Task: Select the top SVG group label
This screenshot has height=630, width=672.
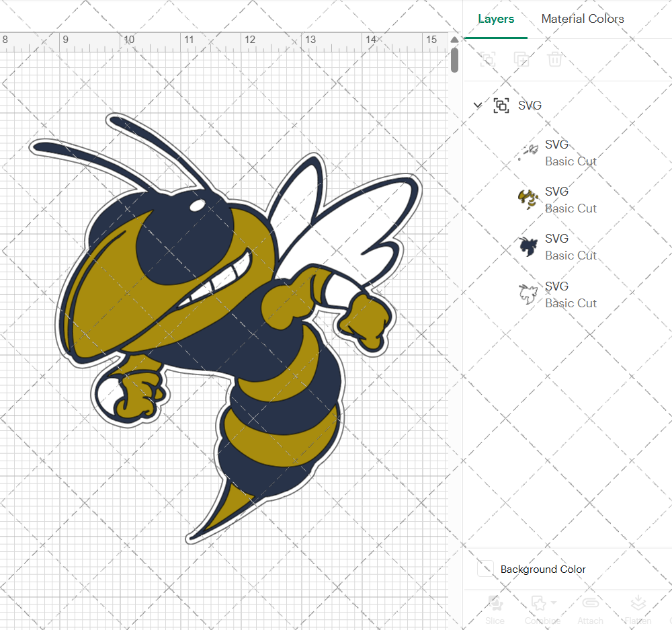Action: point(530,106)
